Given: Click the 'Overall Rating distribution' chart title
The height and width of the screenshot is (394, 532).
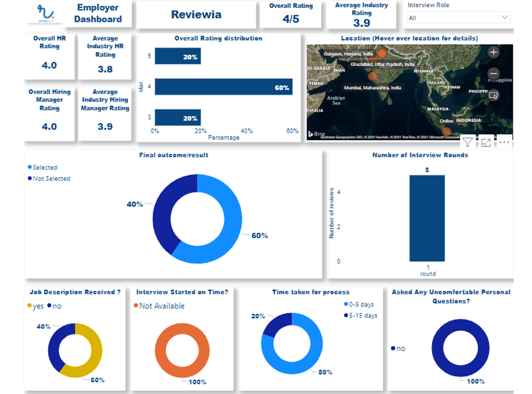Looking at the screenshot, I should tap(219, 38).
